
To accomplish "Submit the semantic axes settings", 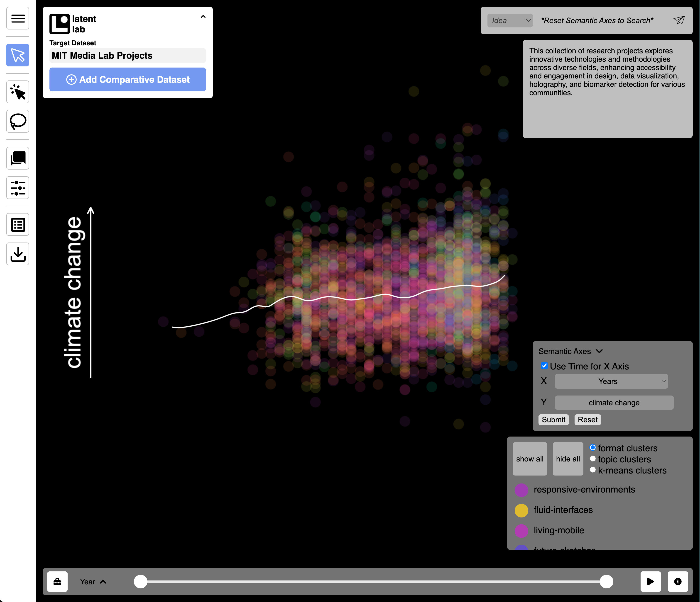I will coord(553,420).
